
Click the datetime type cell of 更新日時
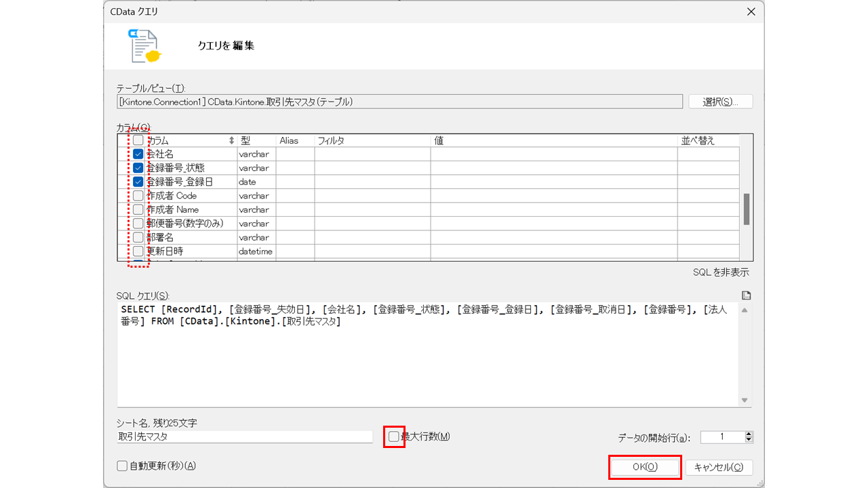coord(256,251)
